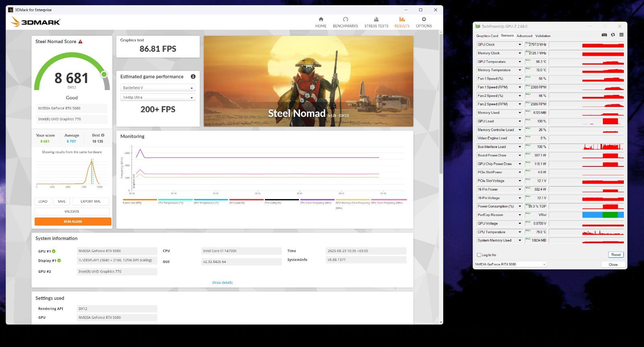Click the MAX indicator on GPU Clock reading
This screenshot has width=644, height=347.
[x=527, y=43]
